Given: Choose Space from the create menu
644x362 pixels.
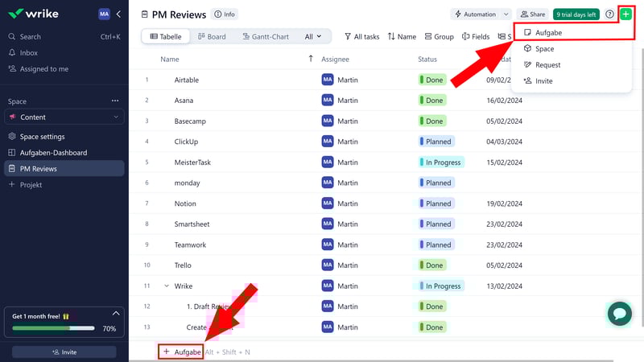Looking at the screenshot, I should (572, 48).
